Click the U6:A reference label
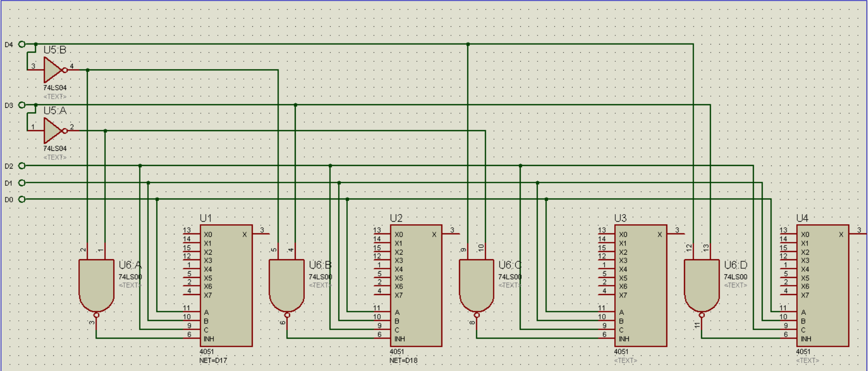 130,265
